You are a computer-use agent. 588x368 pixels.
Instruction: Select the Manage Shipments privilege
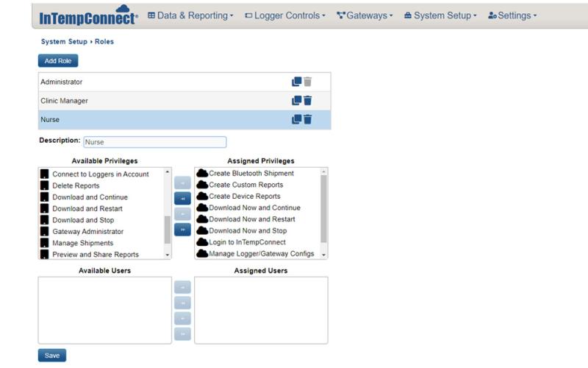82,243
